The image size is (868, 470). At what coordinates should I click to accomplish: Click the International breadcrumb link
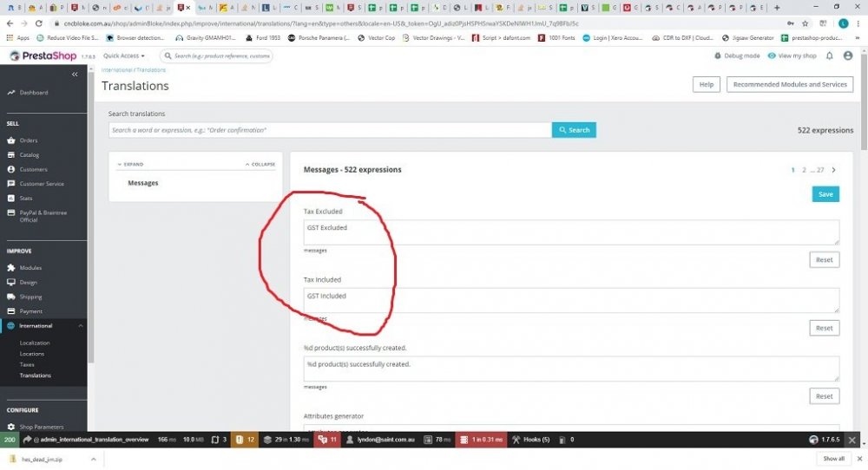tap(116, 70)
